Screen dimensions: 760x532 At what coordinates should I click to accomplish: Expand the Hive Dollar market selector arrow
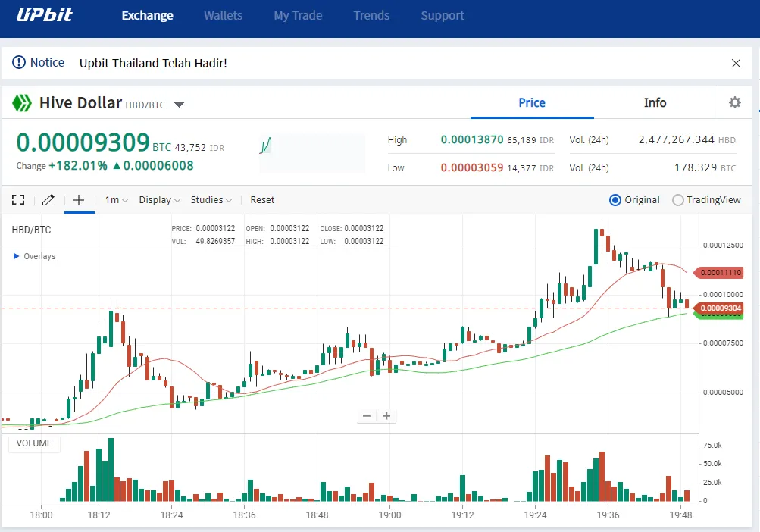(179, 105)
